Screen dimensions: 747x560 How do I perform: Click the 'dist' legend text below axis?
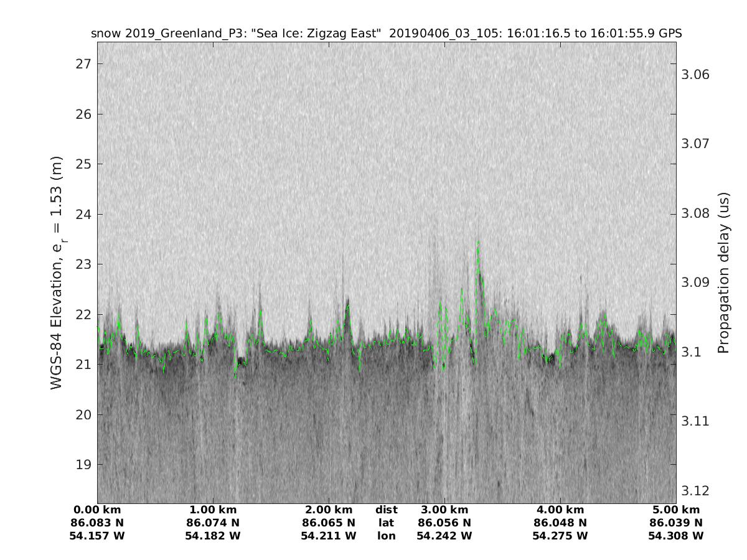pyautogui.click(x=386, y=510)
